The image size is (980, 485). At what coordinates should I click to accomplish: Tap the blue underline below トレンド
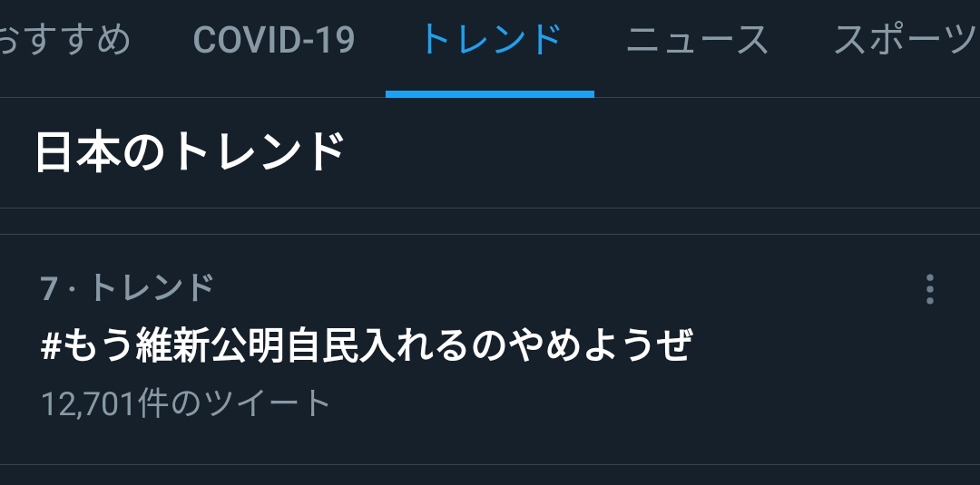coord(489,94)
